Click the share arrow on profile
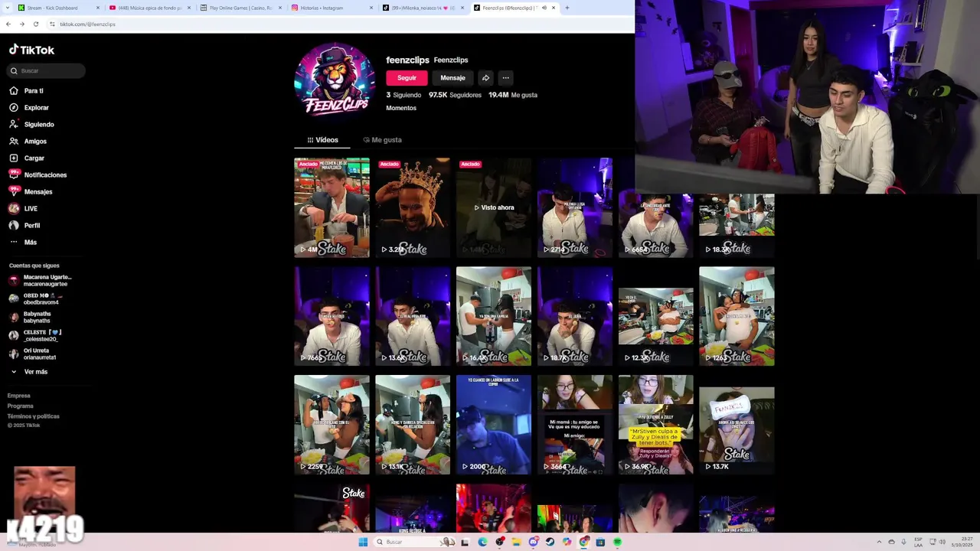Image resolution: width=980 pixels, height=551 pixels. click(x=485, y=78)
